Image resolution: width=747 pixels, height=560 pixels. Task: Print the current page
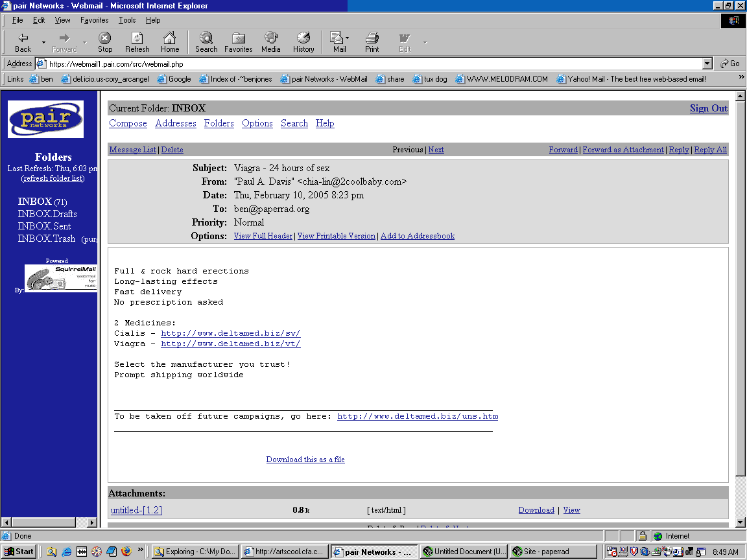[x=372, y=42]
